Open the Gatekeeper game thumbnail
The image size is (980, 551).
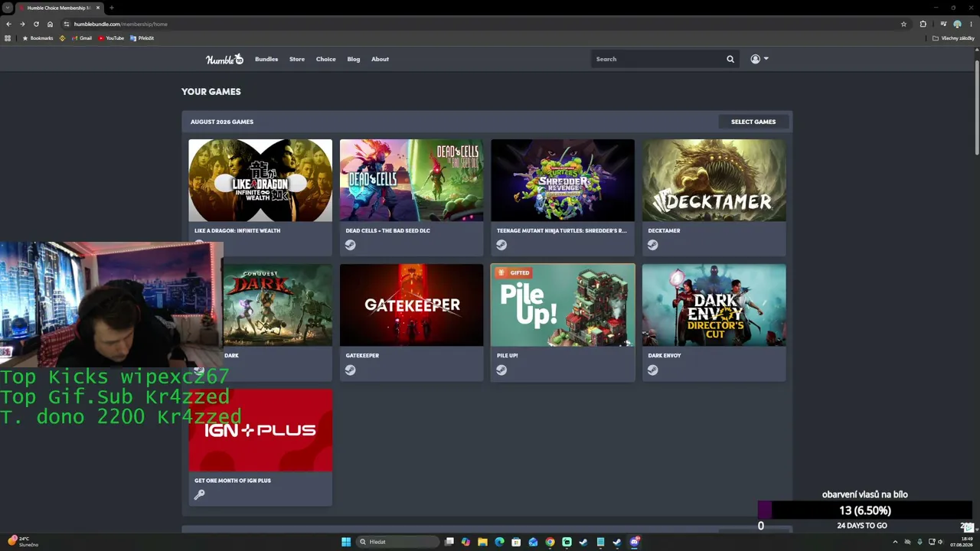point(412,305)
